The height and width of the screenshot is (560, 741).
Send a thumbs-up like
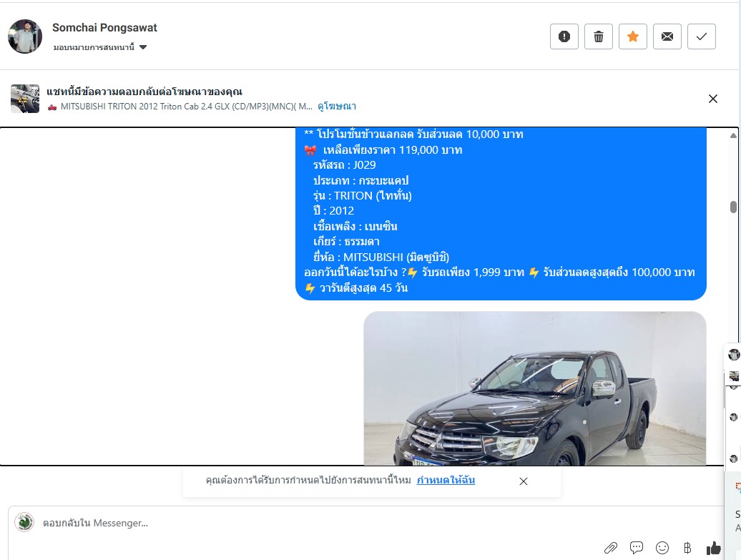pos(714,548)
